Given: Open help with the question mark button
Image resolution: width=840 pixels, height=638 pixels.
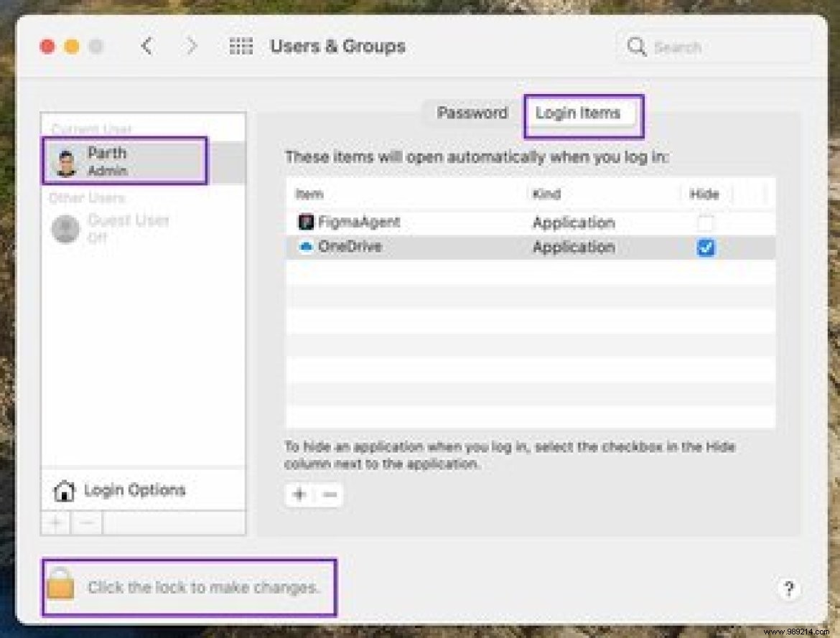Looking at the screenshot, I should pos(789,588).
